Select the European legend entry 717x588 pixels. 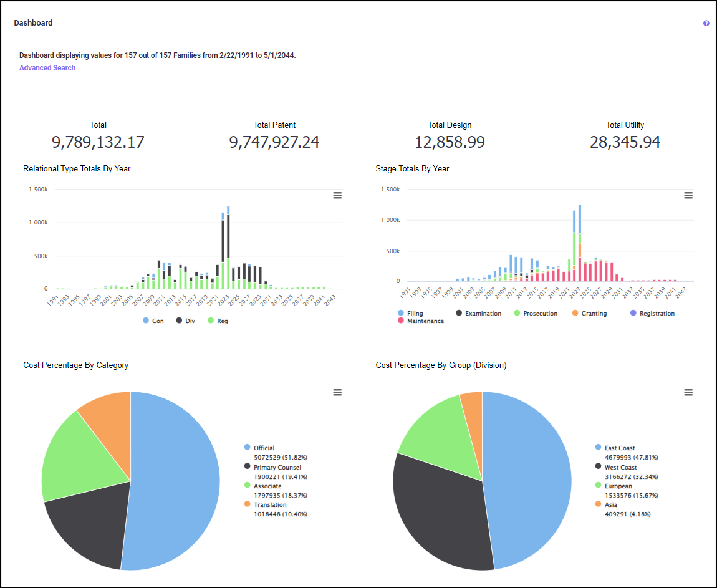tap(617, 486)
